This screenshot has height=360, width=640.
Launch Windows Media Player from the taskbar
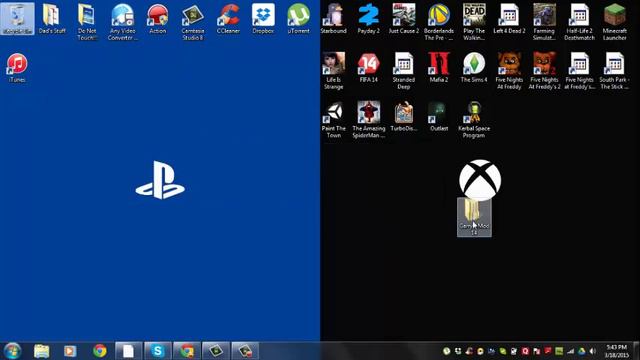coord(70,351)
